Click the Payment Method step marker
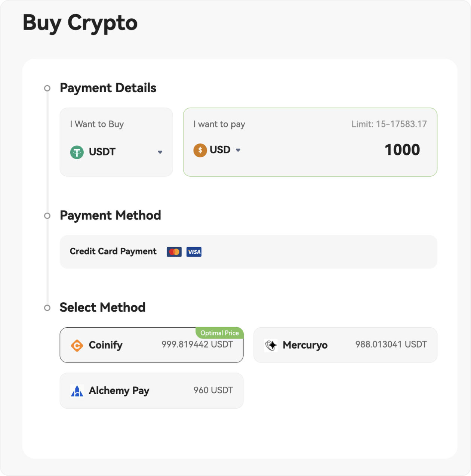The image size is (471, 476). click(x=47, y=216)
